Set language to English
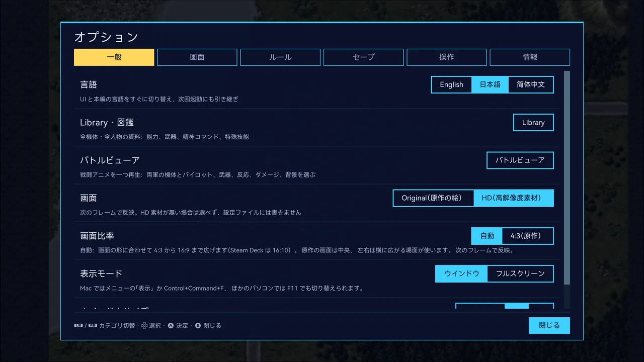The image size is (644, 362). point(451,84)
